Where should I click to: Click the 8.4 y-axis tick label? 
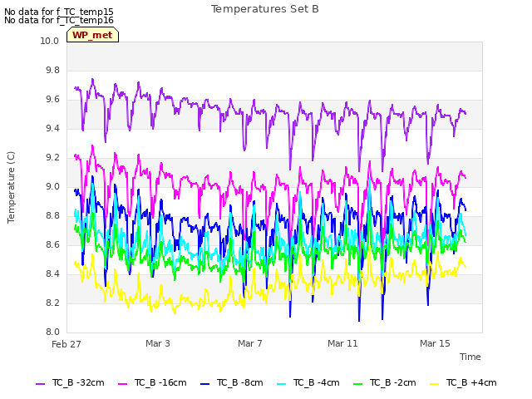point(52,273)
